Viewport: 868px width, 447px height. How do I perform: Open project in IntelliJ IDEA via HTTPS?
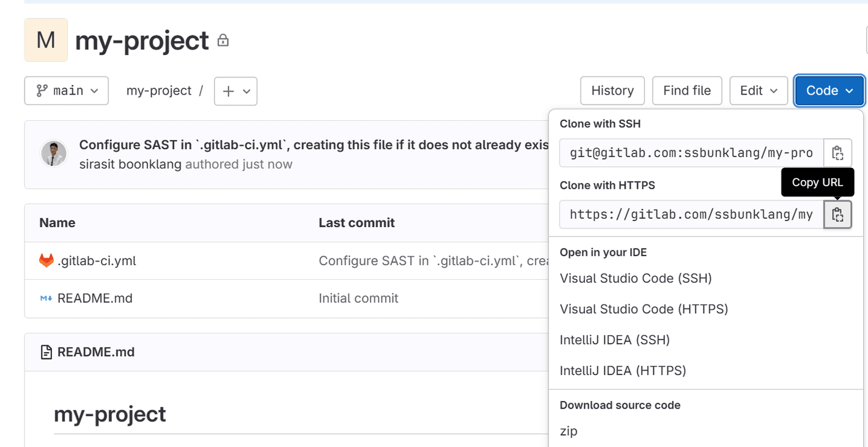click(622, 370)
